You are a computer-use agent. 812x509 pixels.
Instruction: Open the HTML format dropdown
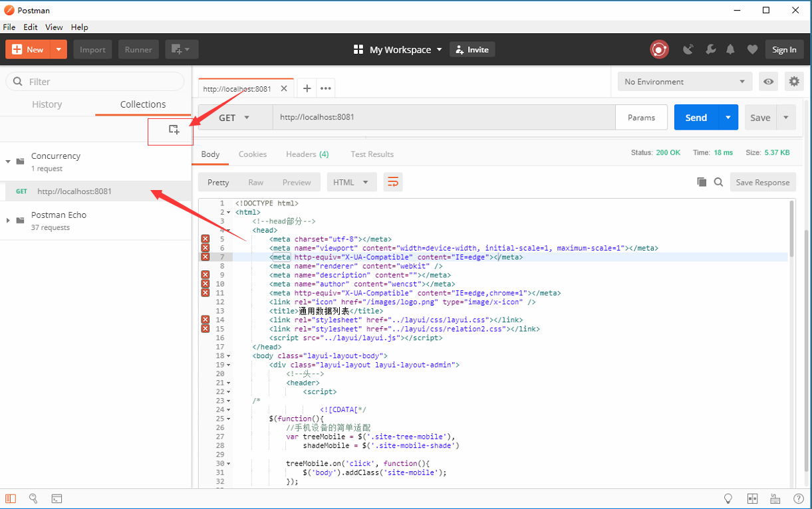tap(351, 182)
